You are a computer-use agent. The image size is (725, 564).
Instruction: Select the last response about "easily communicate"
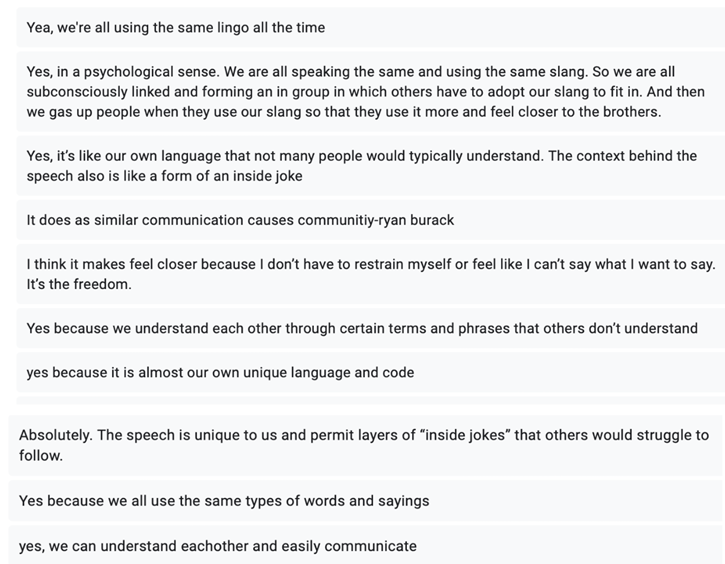(218, 546)
